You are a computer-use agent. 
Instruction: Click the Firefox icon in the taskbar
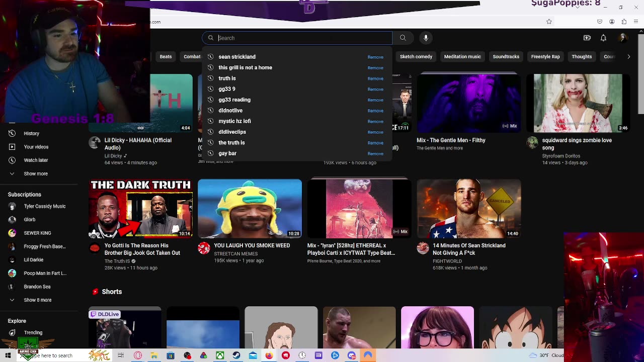pyautogui.click(x=269, y=355)
